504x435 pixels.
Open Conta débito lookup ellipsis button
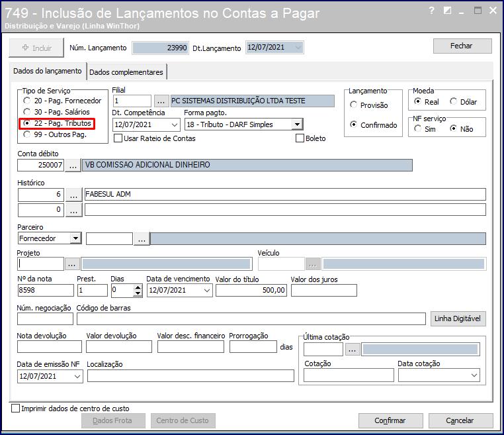(73, 165)
